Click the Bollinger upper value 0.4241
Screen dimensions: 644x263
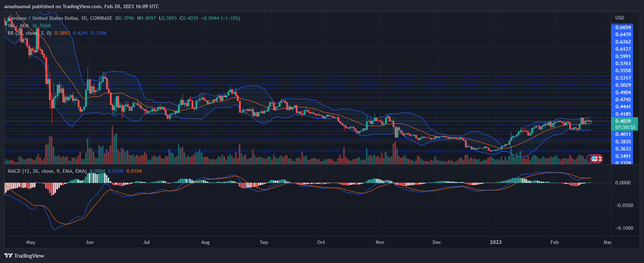pyautogui.click(x=80, y=33)
